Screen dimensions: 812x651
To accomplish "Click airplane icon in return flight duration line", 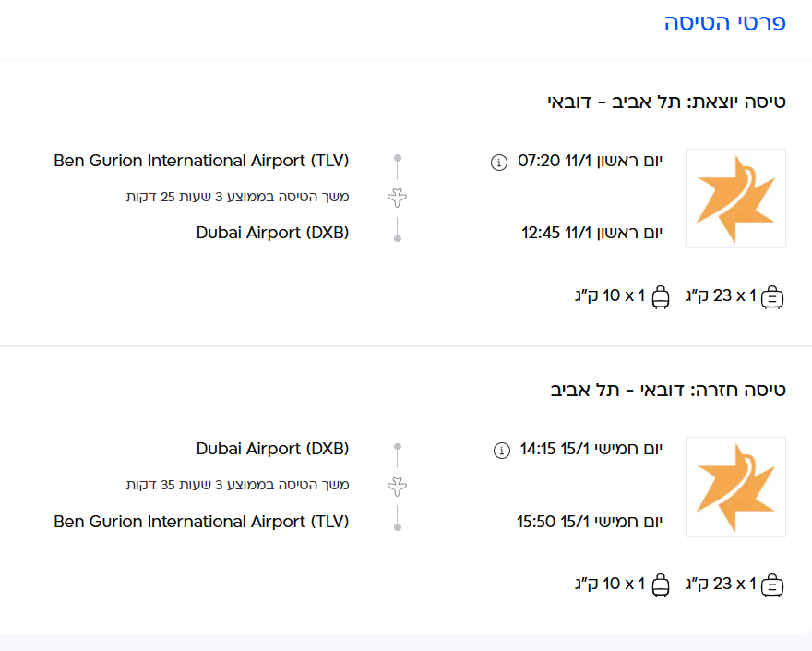I will 398,485.
